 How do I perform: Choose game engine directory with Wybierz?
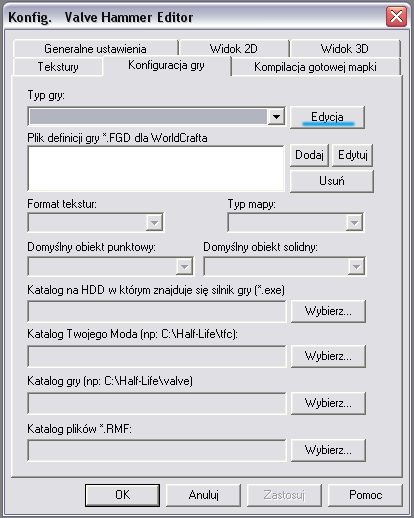click(328, 311)
